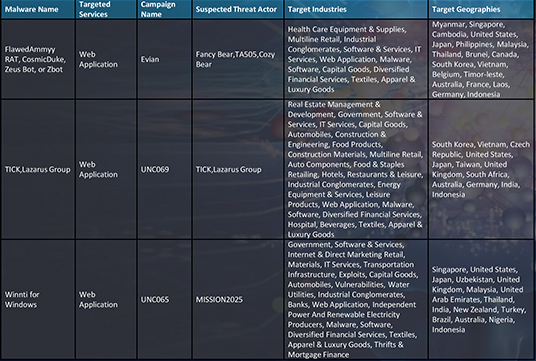
Task: Select the Targeted Services column header
Action: [x=106, y=9]
